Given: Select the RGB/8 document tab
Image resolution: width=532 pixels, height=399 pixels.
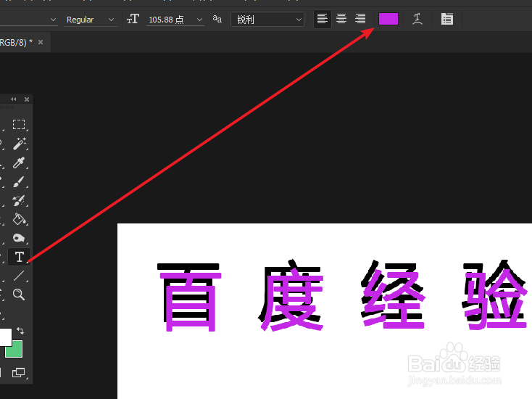Looking at the screenshot, I should pos(16,42).
